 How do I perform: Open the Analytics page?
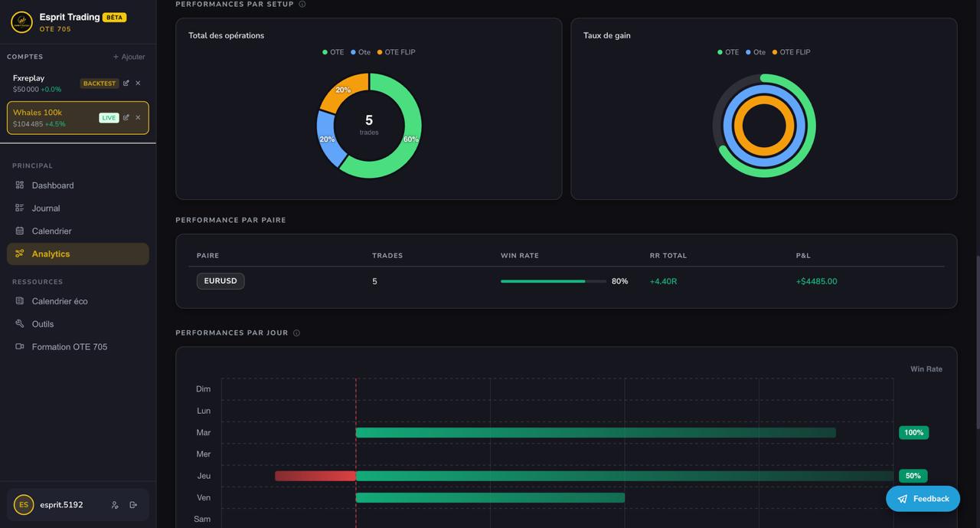point(78,254)
